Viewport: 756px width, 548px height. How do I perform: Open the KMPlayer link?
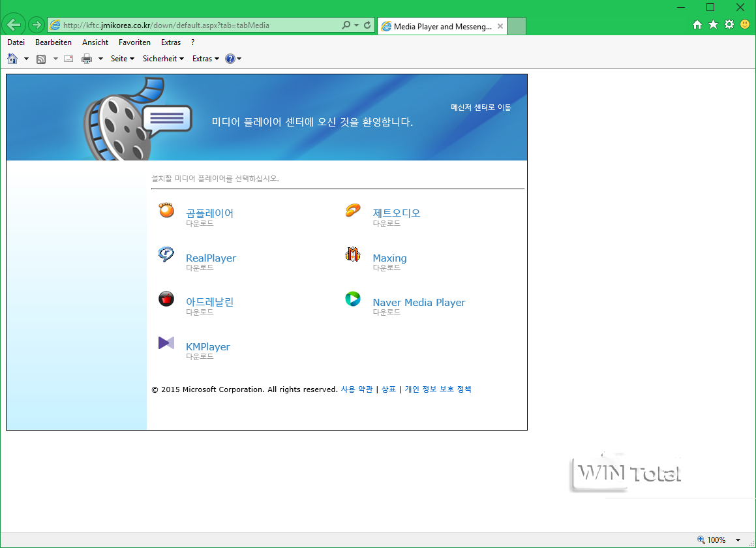pos(208,347)
